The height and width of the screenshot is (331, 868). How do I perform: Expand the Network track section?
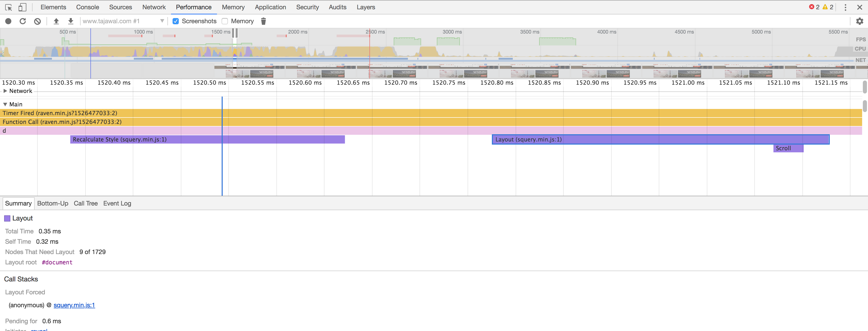pos(5,91)
